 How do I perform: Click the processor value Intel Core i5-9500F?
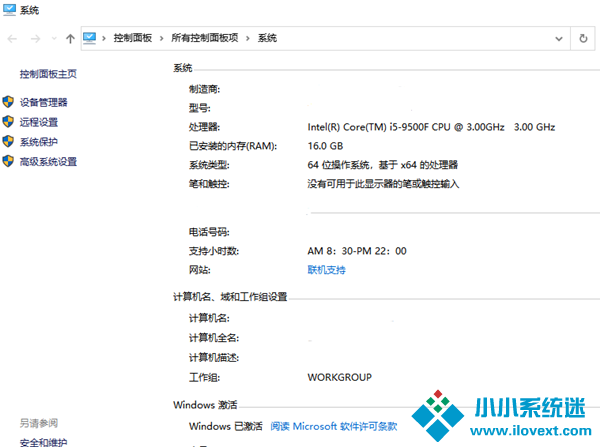pyautogui.click(x=431, y=127)
